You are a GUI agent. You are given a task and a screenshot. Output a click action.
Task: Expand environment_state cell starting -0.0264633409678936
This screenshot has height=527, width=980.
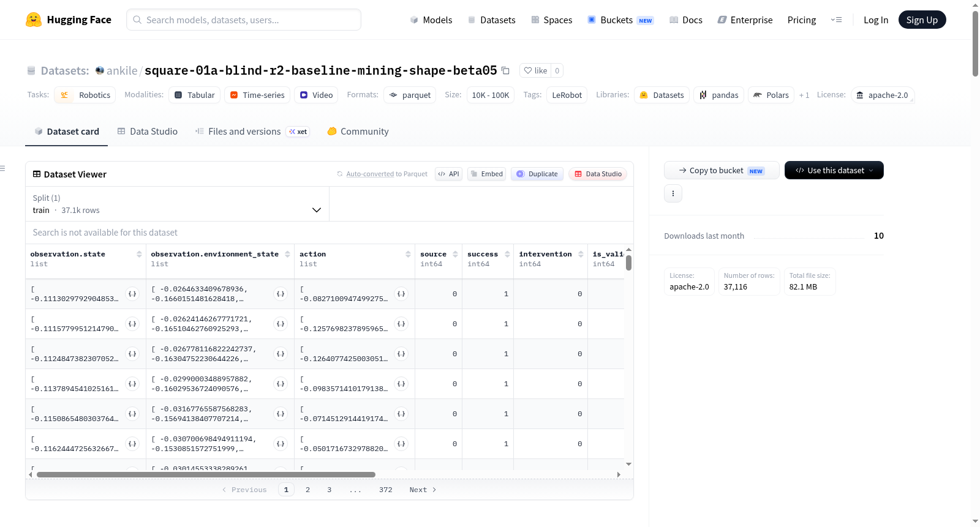click(x=281, y=294)
